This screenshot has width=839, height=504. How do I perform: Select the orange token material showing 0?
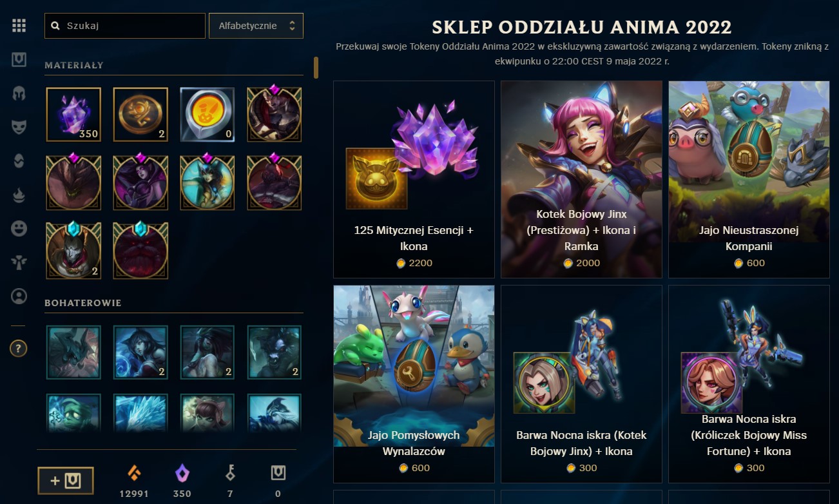coord(207,115)
